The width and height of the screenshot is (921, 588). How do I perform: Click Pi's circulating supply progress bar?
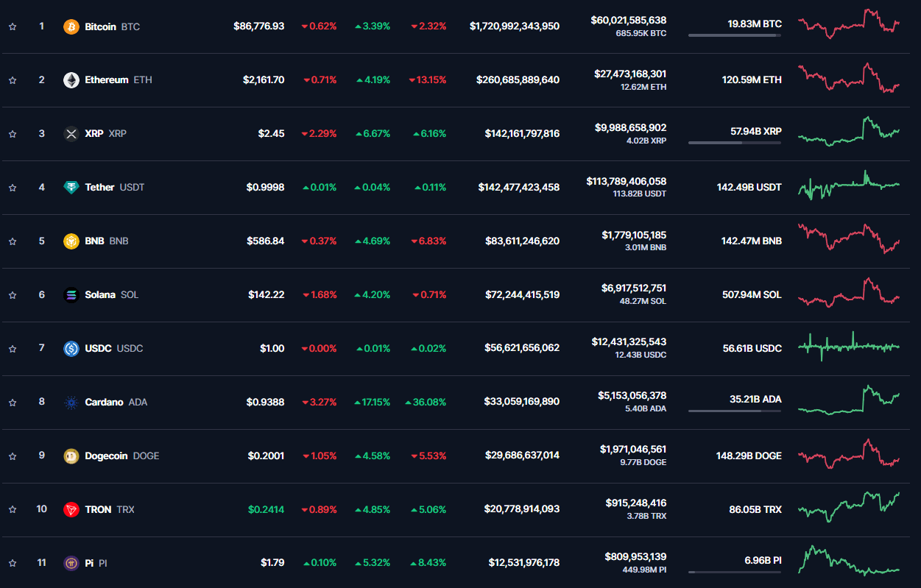[x=735, y=572]
